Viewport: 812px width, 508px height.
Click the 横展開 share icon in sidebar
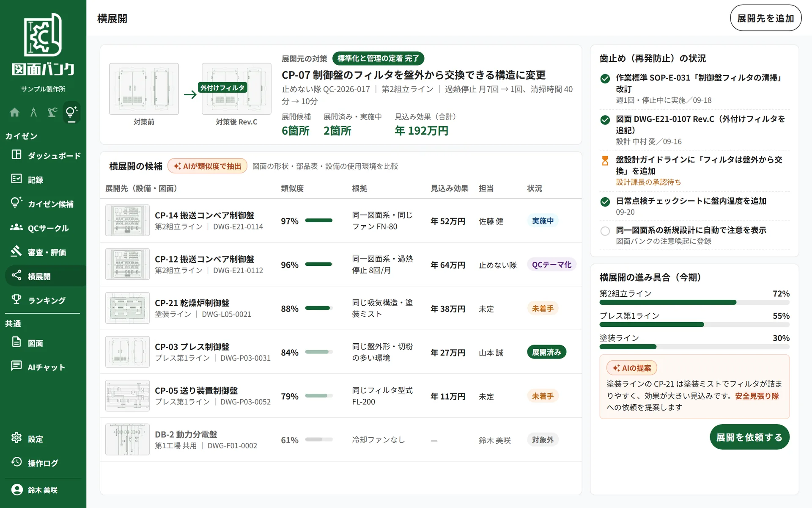pos(16,276)
